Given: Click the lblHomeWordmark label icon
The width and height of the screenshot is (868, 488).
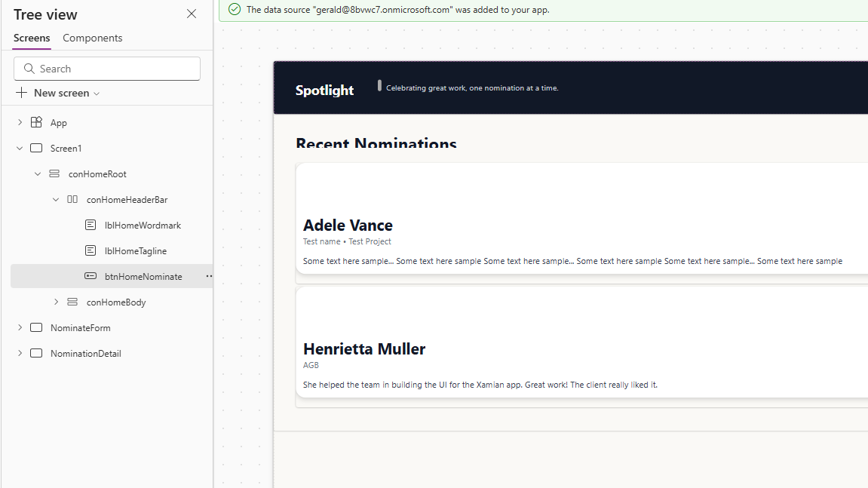Looking at the screenshot, I should [x=90, y=225].
